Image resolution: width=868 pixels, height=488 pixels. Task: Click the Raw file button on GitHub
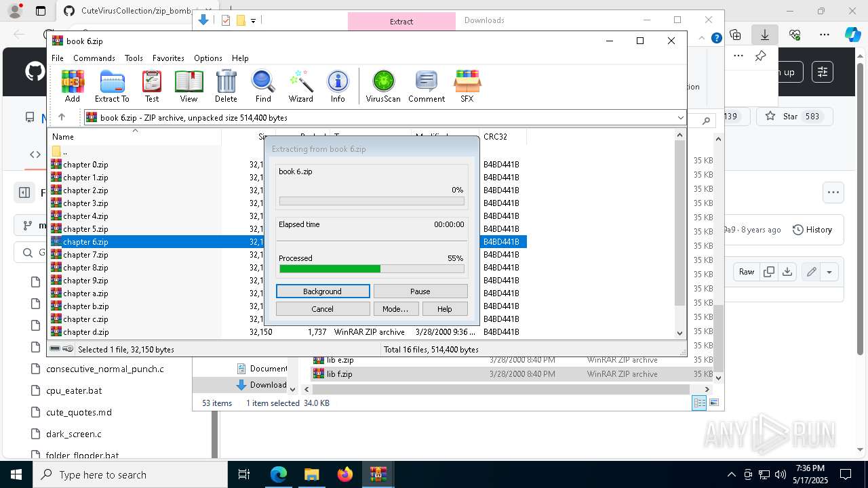coord(747,272)
